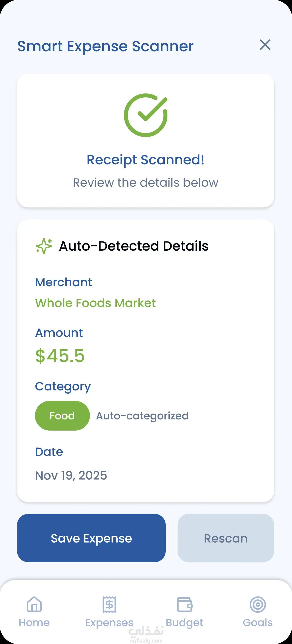
Task: Tap the $45.5 amount value
Action: click(x=60, y=355)
